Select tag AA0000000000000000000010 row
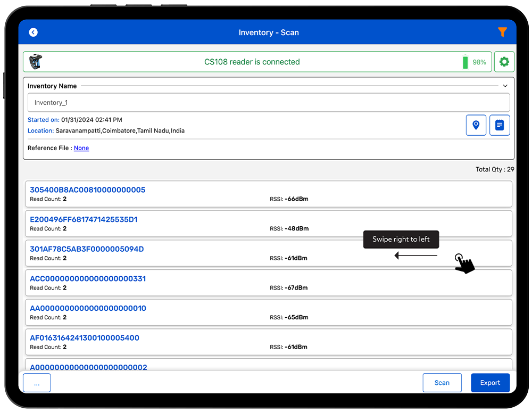The image size is (532, 412). [x=268, y=312]
